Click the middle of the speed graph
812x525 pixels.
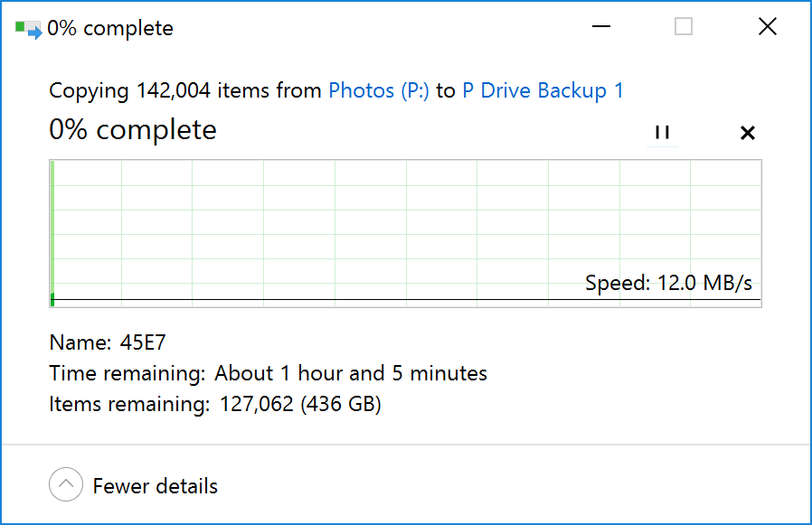[405, 233]
